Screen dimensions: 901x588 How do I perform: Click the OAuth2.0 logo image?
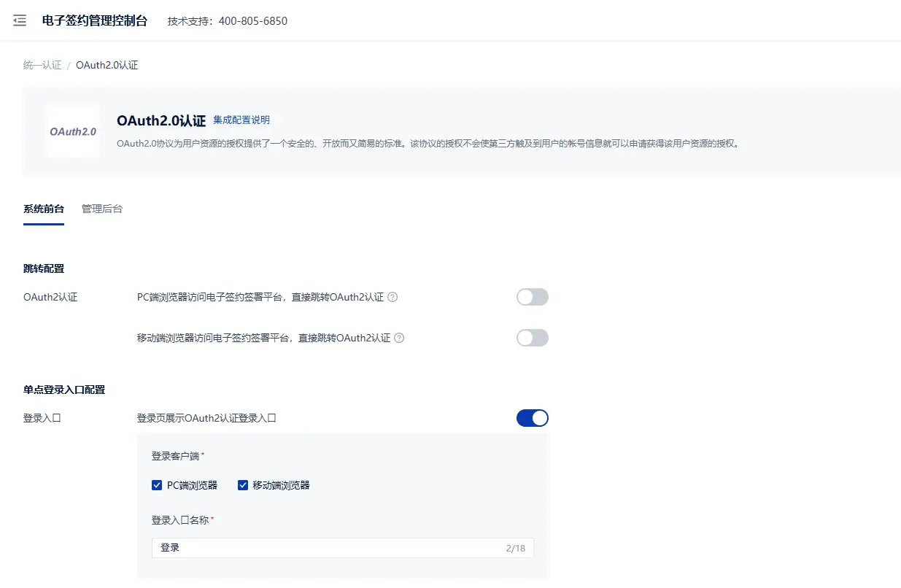pyautogui.click(x=73, y=132)
